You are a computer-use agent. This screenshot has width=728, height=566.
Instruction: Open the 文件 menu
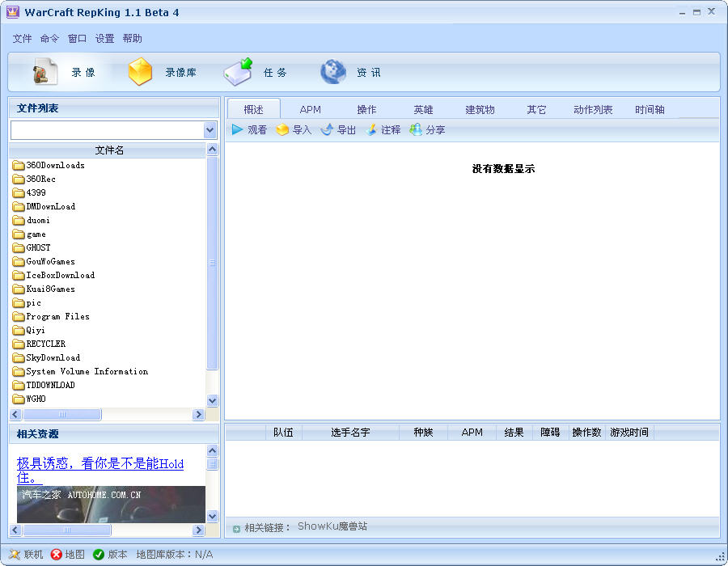(23, 39)
